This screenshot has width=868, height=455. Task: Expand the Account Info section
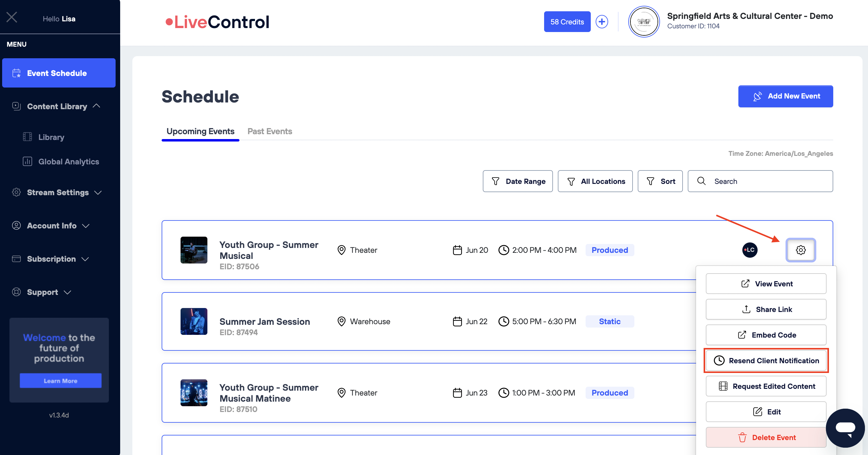tap(51, 225)
